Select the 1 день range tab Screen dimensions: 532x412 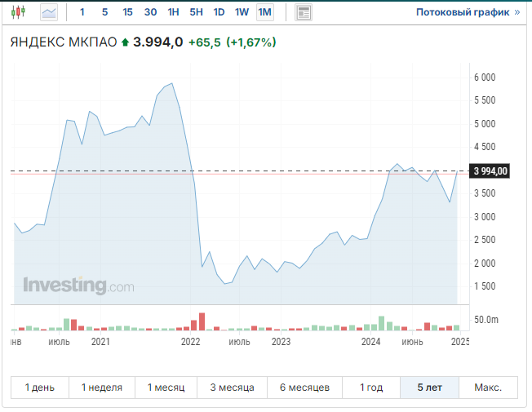(x=40, y=388)
